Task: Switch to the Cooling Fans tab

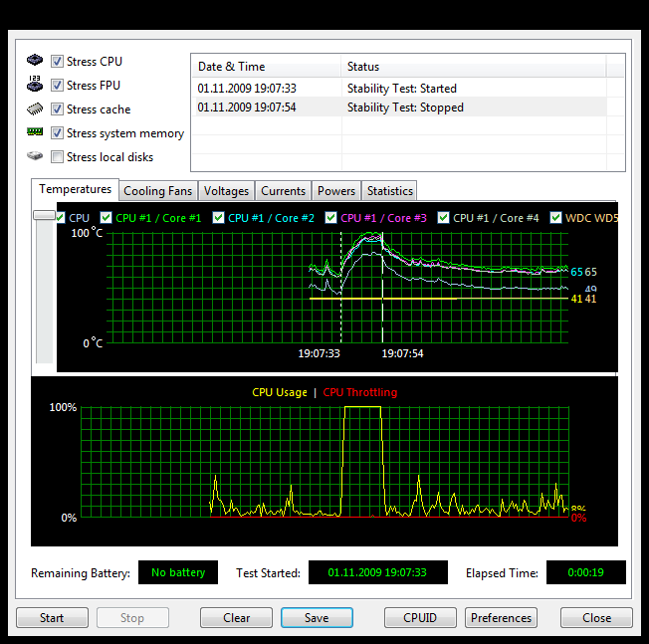Action: click(158, 191)
